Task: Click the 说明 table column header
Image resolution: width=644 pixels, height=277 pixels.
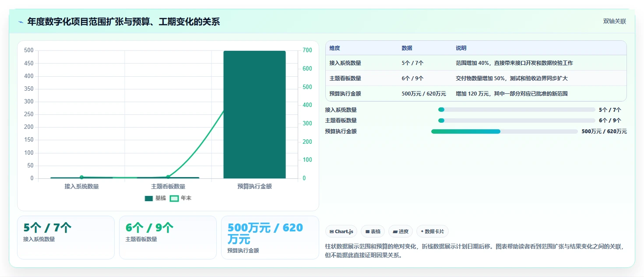Action: click(x=461, y=48)
